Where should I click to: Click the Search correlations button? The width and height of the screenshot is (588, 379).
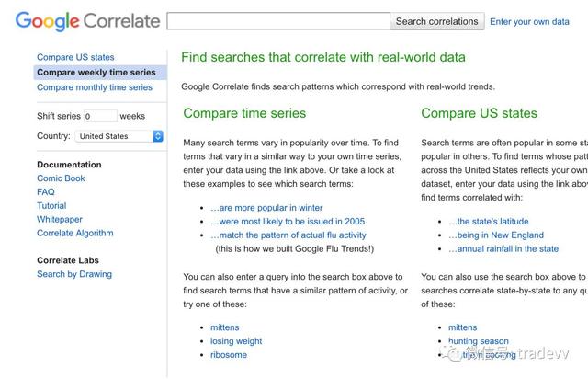point(437,21)
